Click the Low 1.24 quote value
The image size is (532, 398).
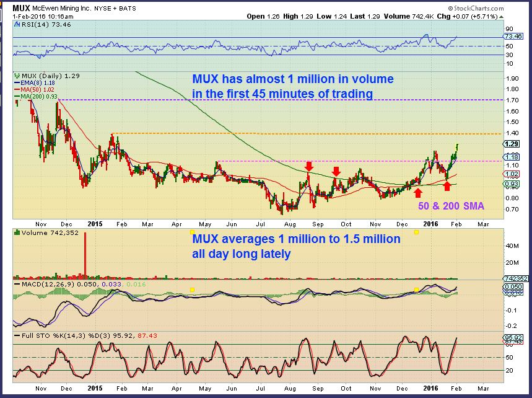[x=332, y=16]
